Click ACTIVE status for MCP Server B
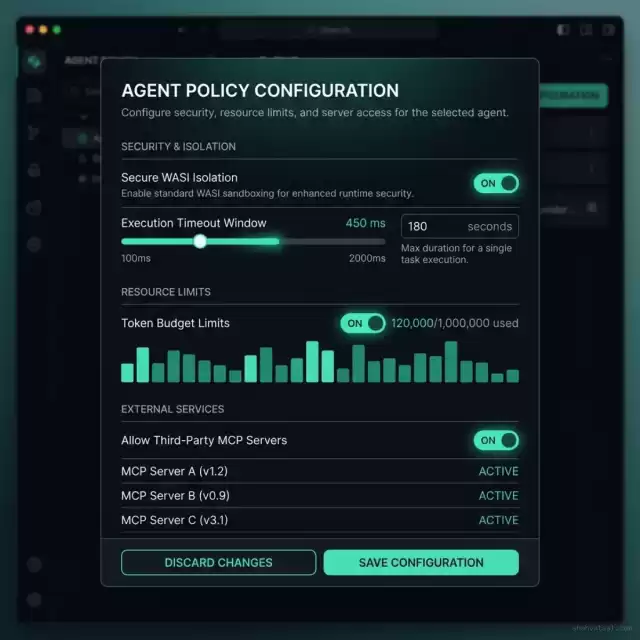The height and width of the screenshot is (640, 640). point(498,496)
